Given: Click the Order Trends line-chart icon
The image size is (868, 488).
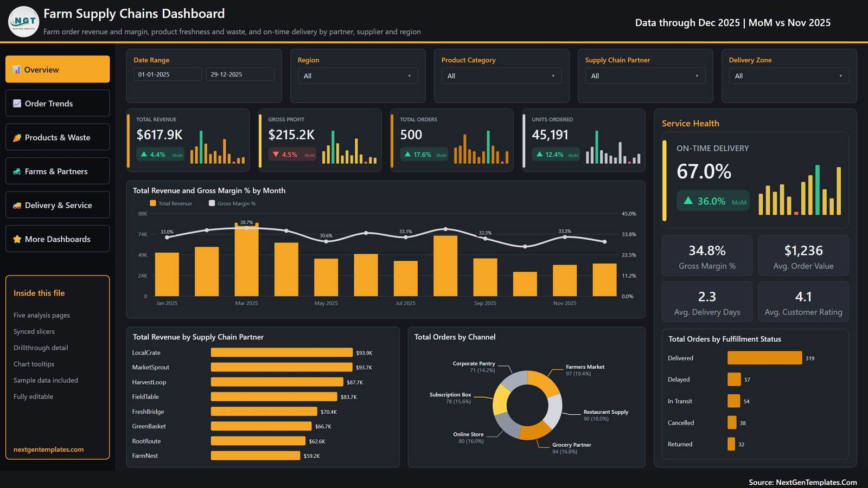Looking at the screenshot, I should 17,104.
